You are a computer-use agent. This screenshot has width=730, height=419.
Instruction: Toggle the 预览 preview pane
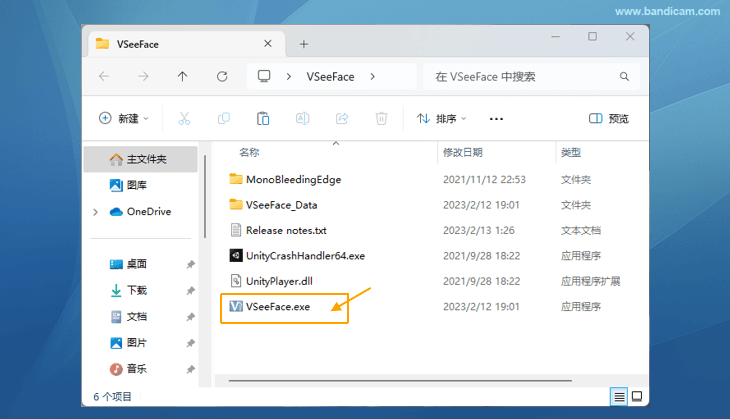point(608,119)
